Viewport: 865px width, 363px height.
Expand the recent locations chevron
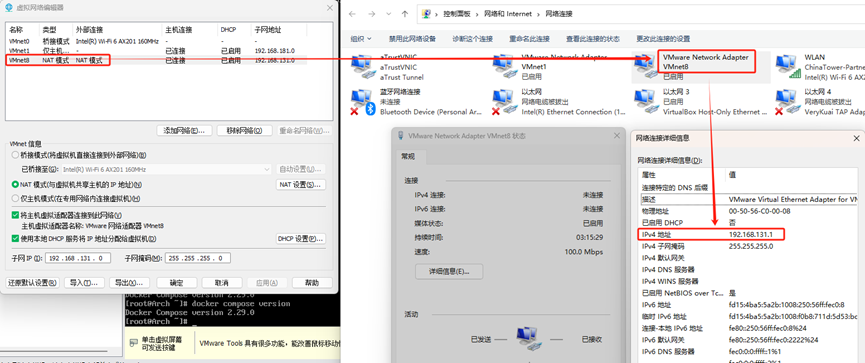[388, 14]
